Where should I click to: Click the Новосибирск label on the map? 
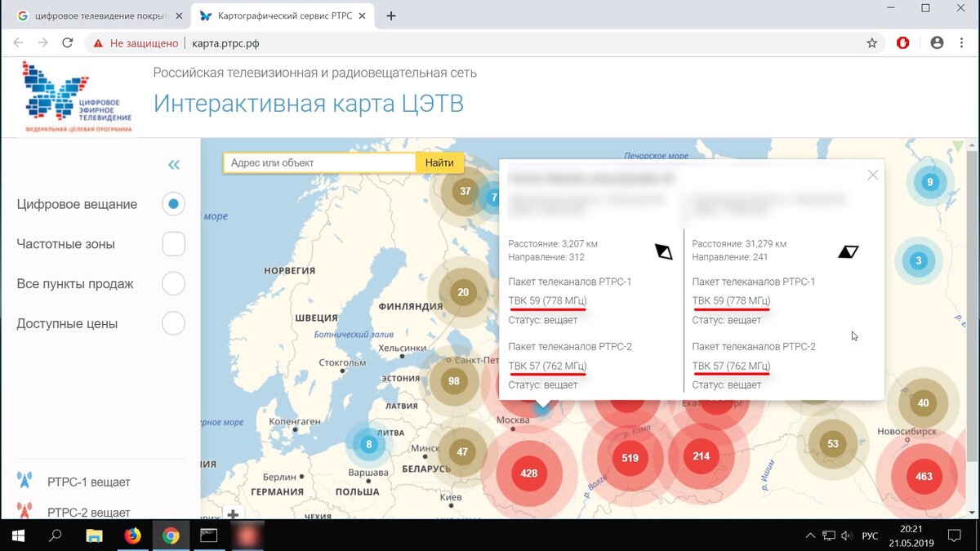(906, 430)
